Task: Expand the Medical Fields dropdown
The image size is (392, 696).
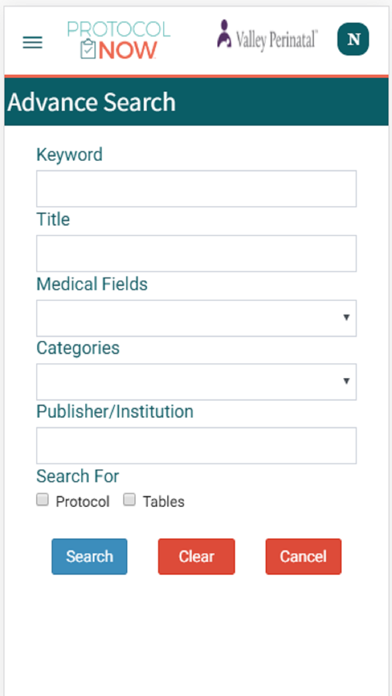Action: tap(196, 318)
